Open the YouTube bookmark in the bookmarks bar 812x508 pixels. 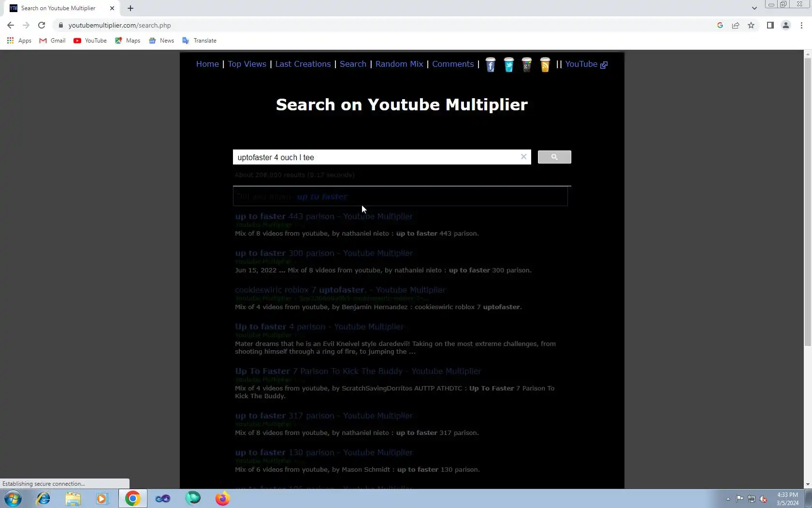[90, 41]
